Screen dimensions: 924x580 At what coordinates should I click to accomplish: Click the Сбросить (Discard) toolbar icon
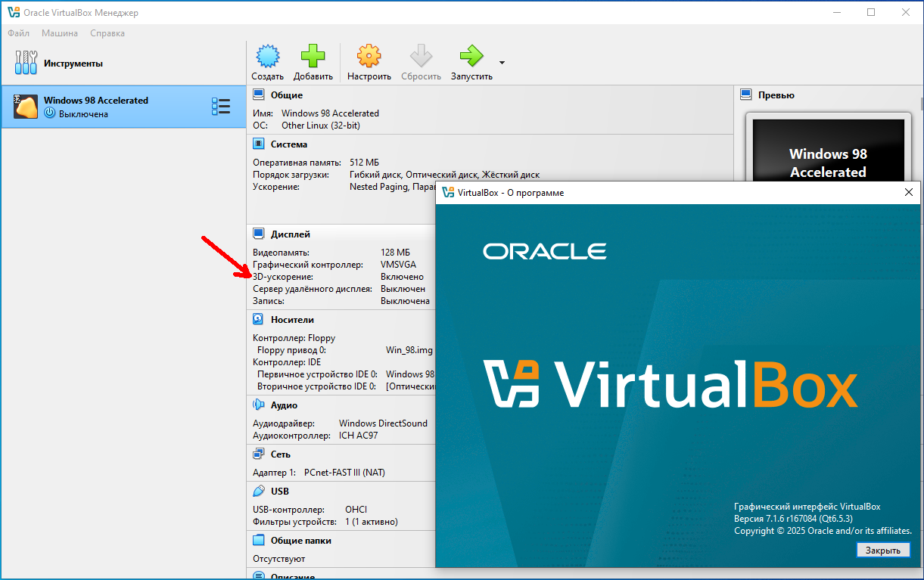pos(421,56)
